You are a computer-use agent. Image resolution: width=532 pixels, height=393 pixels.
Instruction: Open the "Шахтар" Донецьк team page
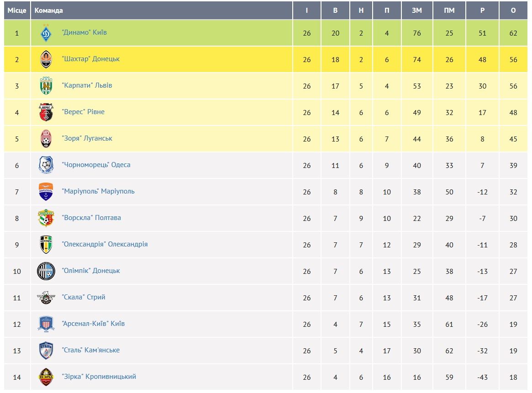[x=90, y=59]
